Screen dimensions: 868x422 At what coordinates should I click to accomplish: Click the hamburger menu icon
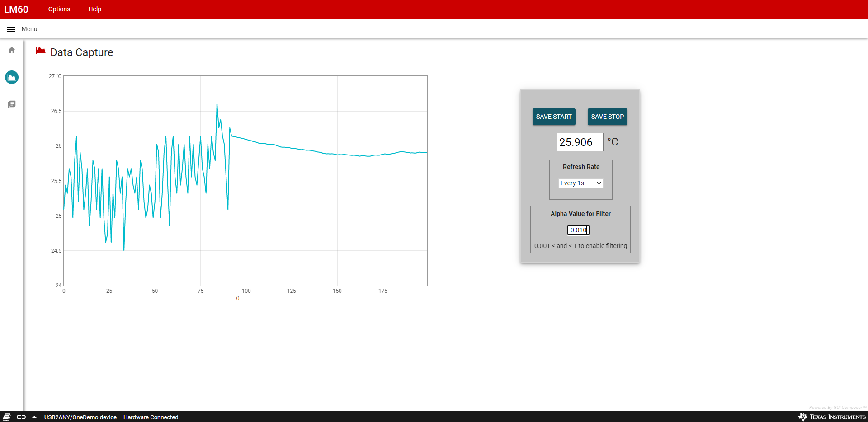11,29
